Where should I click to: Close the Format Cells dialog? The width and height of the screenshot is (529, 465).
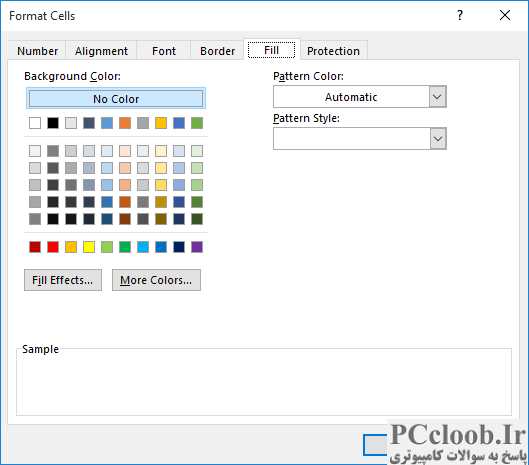pyautogui.click(x=505, y=15)
